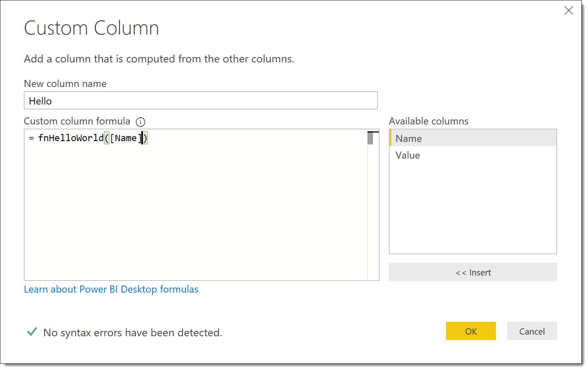Close the Custom Column dialog
The image size is (588, 370).
(568, 10)
